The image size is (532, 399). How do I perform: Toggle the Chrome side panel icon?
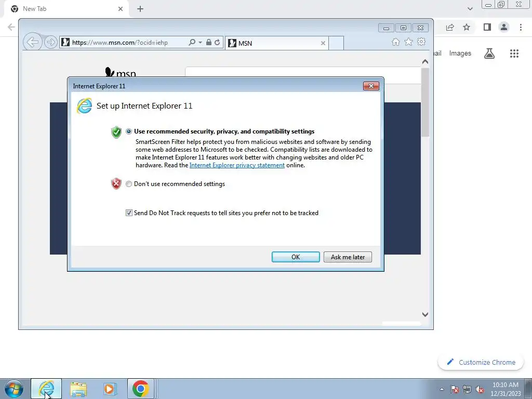487,27
